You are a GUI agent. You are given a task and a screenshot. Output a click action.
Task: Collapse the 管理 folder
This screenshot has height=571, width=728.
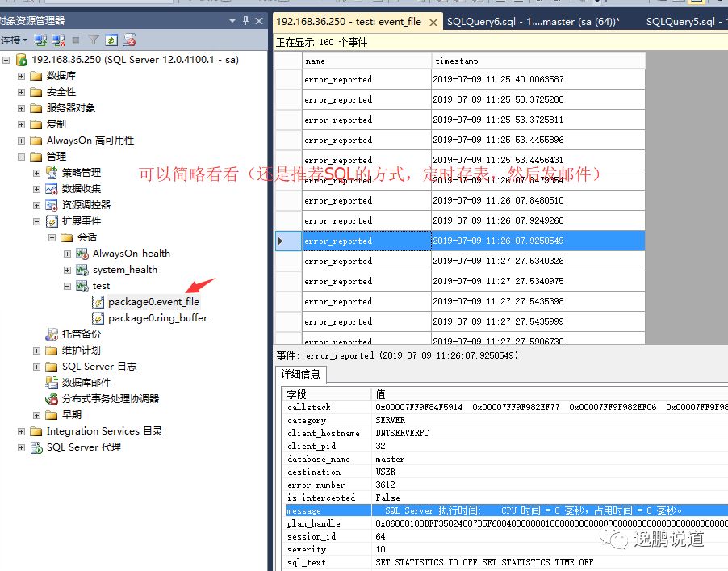point(21,157)
